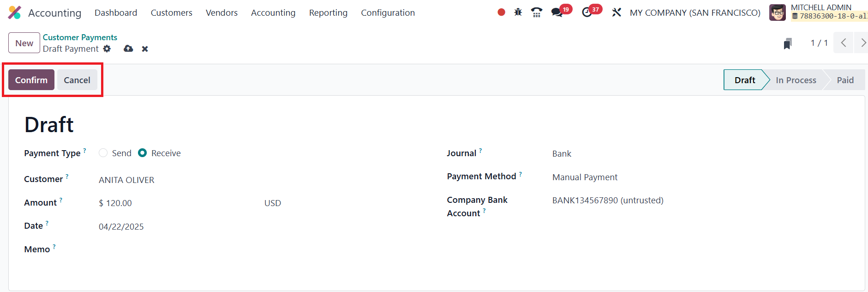Click the Company Bank Account help question mark

click(x=484, y=211)
